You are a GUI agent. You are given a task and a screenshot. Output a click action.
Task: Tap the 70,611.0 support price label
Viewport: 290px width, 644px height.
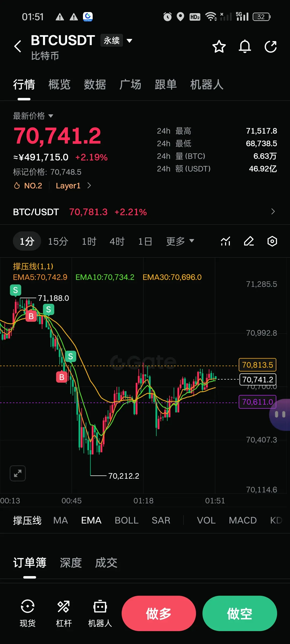click(x=258, y=402)
